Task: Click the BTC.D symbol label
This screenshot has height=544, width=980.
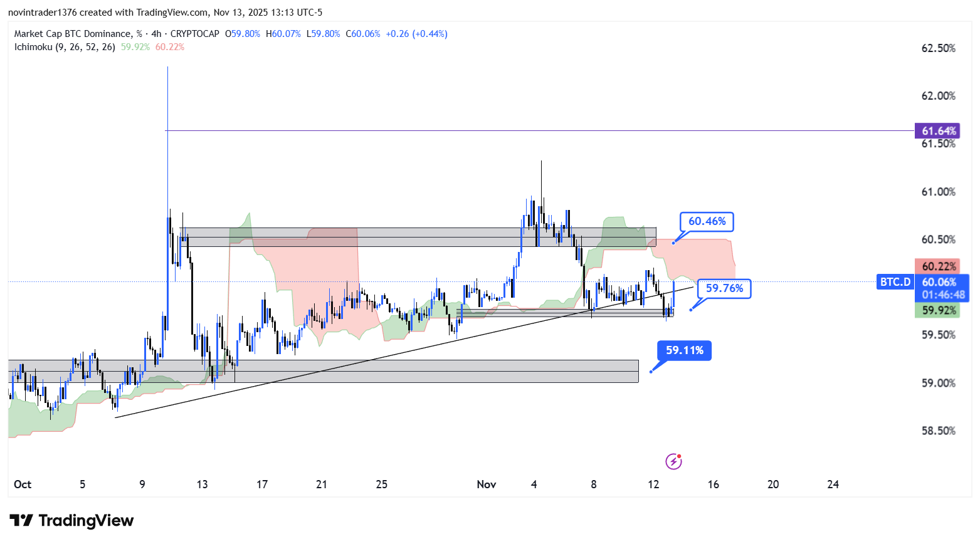Action: point(895,282)
